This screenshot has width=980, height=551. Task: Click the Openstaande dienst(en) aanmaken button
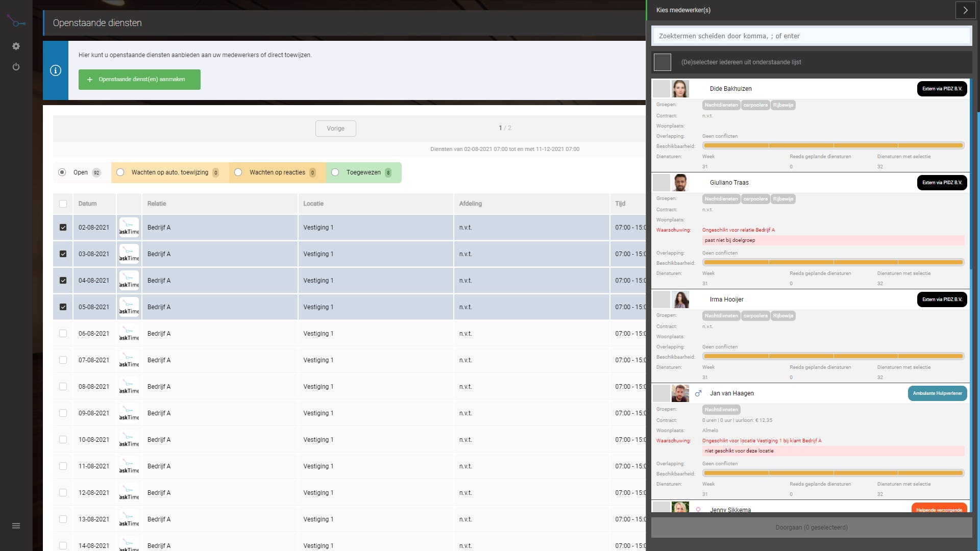139,80
